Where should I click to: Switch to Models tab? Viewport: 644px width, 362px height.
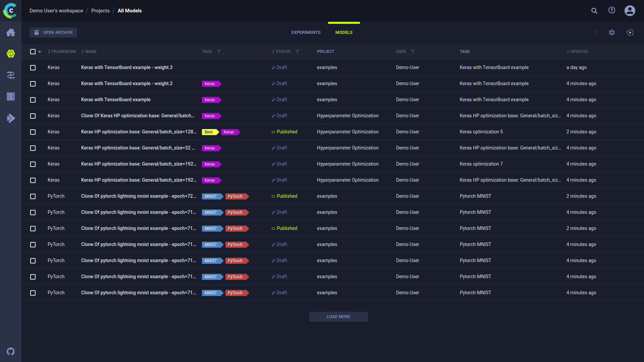(344, 33)
